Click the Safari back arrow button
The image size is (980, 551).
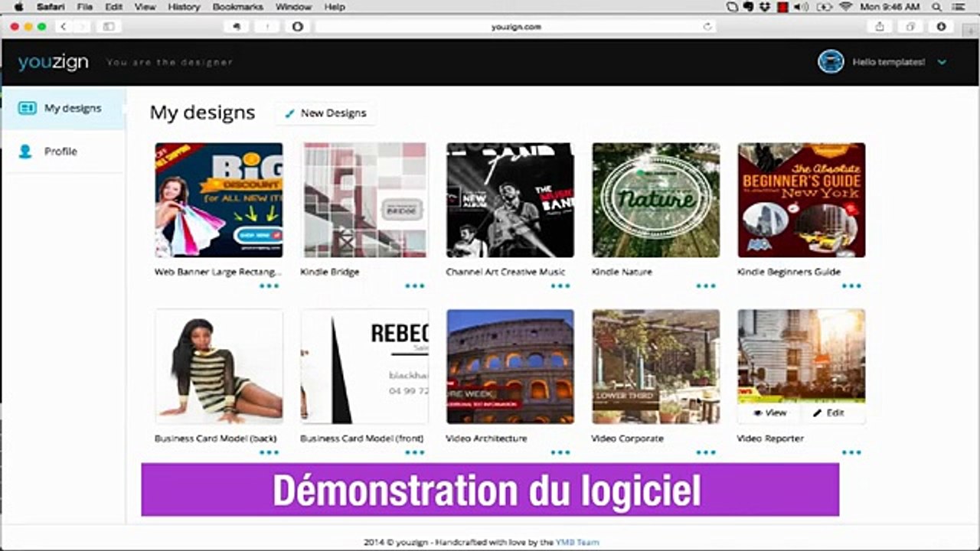click(64, 26)
